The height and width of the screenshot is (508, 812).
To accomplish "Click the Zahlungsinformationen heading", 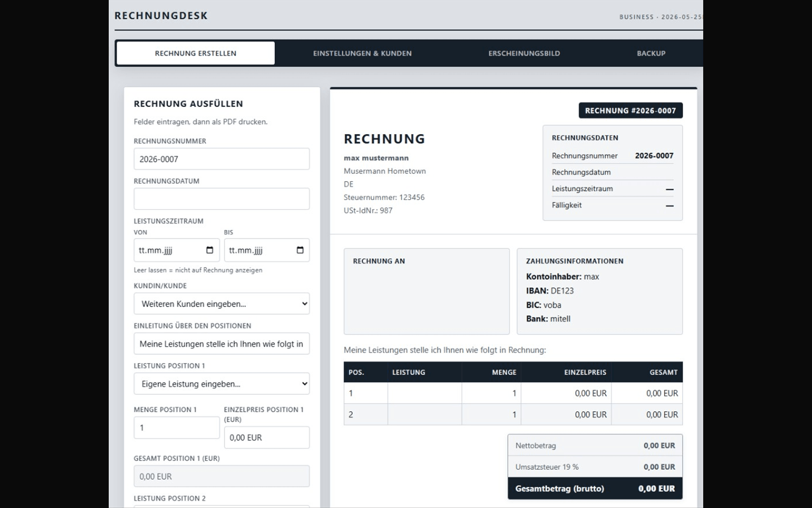I will [574, 261].
